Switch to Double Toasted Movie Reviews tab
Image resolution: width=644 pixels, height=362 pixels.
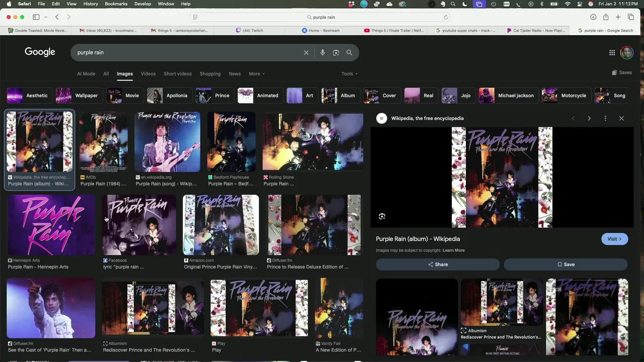[37, 30]
